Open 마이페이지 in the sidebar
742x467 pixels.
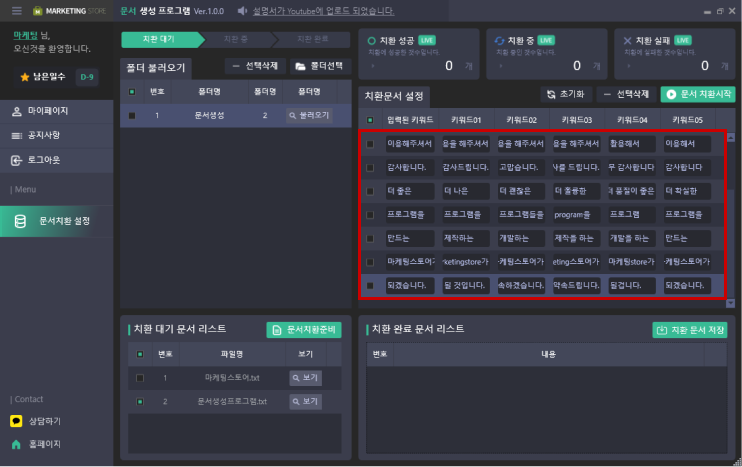click(x=57, y=111)
